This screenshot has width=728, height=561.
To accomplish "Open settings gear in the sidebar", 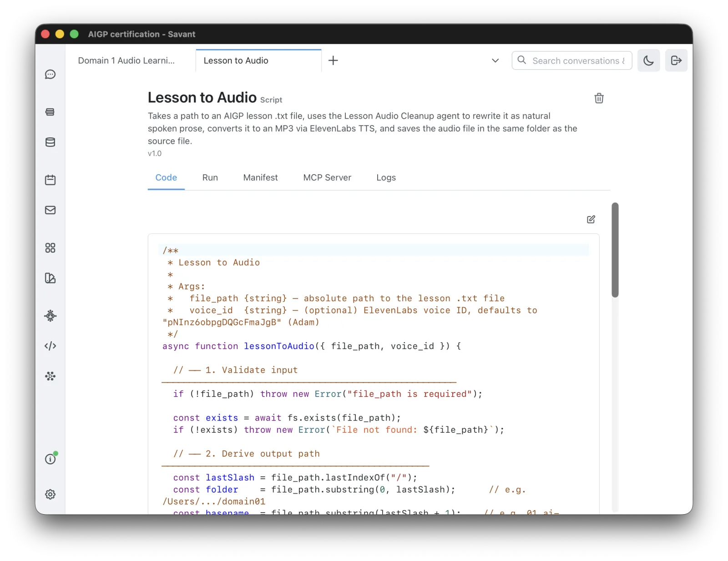I will click(x=50, y=494).
